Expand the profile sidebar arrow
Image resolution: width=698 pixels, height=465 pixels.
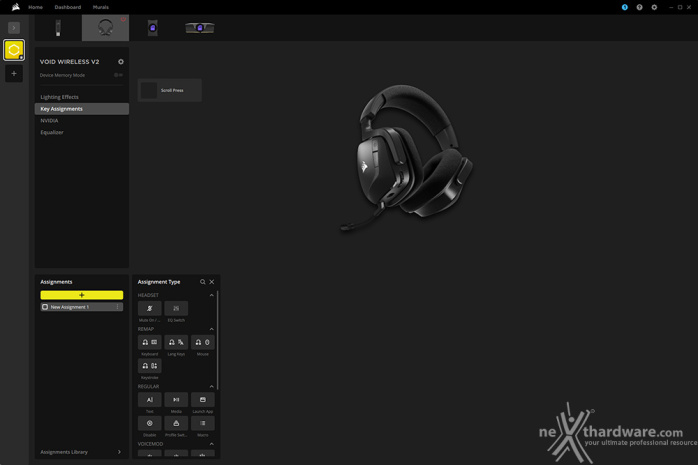(14, 28)
